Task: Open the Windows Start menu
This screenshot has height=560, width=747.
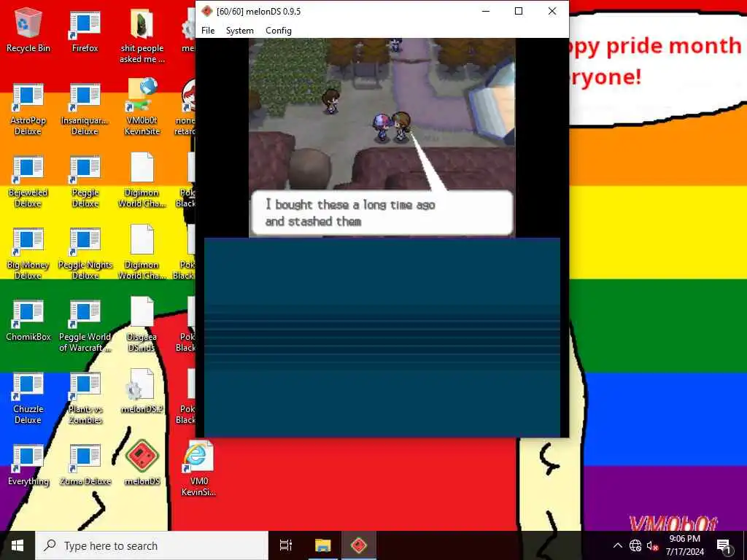Action: (18, 545)
